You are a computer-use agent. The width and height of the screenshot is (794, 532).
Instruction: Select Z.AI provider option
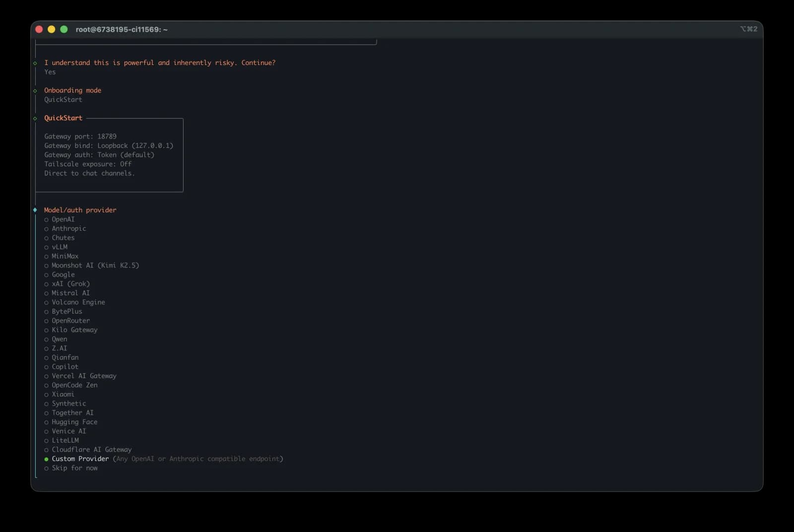[56, 348]
